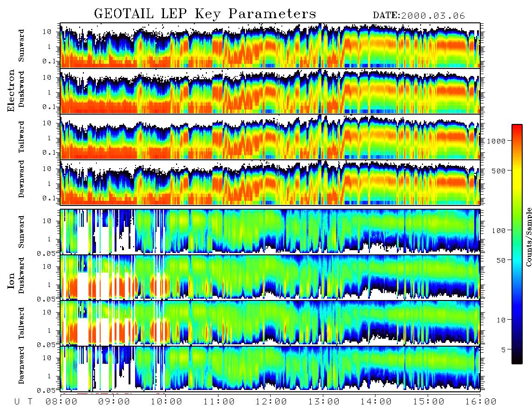Screen dimensions: 532x410
Task: Select the 0.05 tick of Ion Sunward panel
Action: point(46,253)
